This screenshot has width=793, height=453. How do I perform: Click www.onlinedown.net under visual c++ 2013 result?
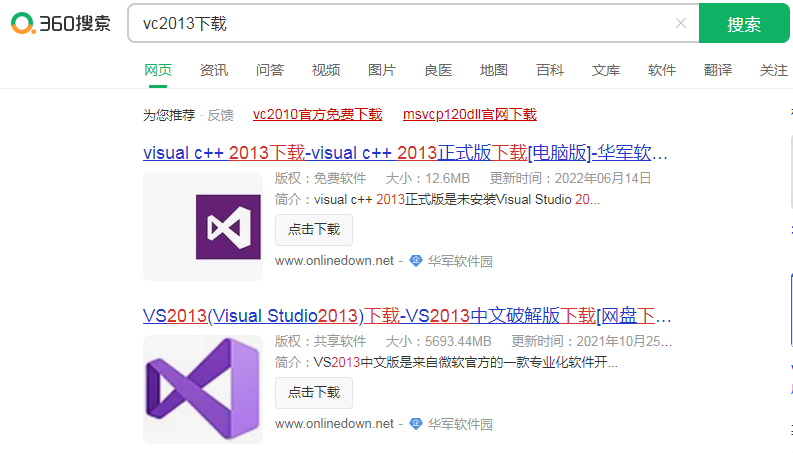[x=334, y=261]
